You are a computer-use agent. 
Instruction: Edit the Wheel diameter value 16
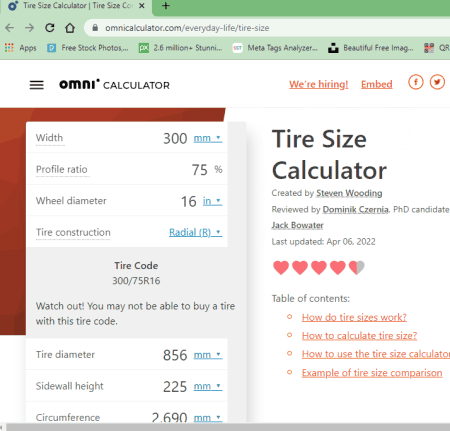189,201
